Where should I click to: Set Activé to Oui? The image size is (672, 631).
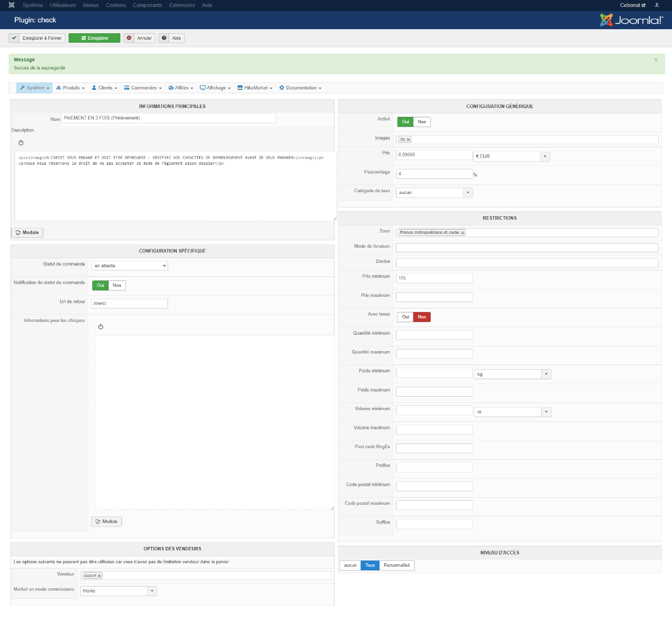(405, 122)
